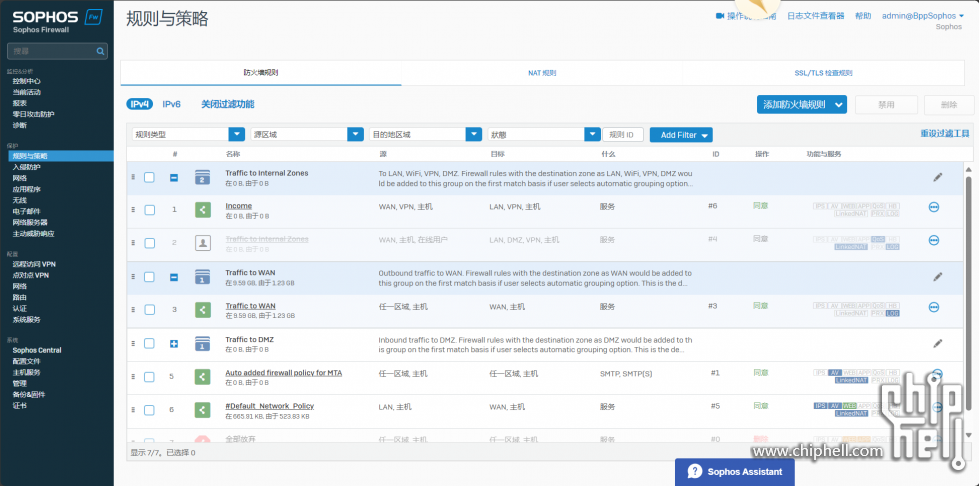Open the 日志文件查看器 link

pos(816,16)
